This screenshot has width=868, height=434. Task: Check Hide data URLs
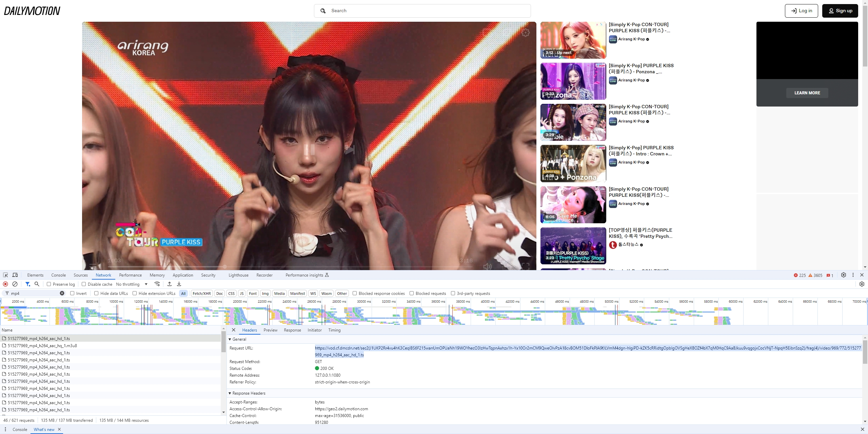pyautogui.click(x=96, y=293)
